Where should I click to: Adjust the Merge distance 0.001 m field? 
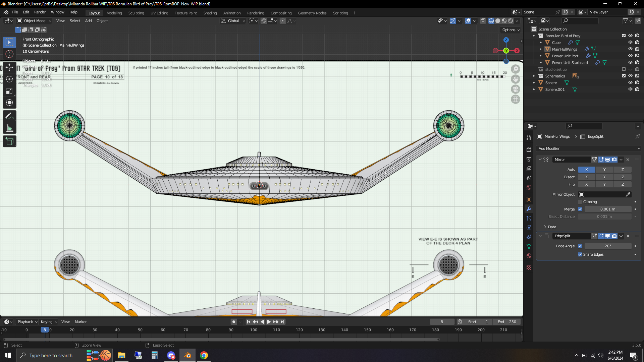pyautogui.click(x=608, y=209)
